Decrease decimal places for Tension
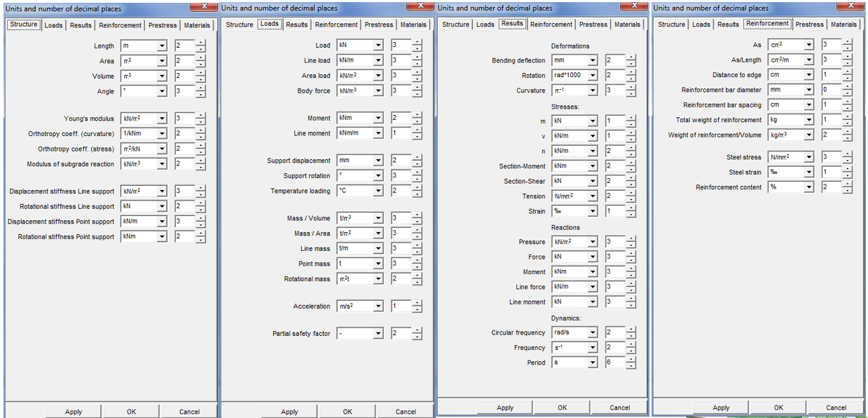 [x=631, y=199]
